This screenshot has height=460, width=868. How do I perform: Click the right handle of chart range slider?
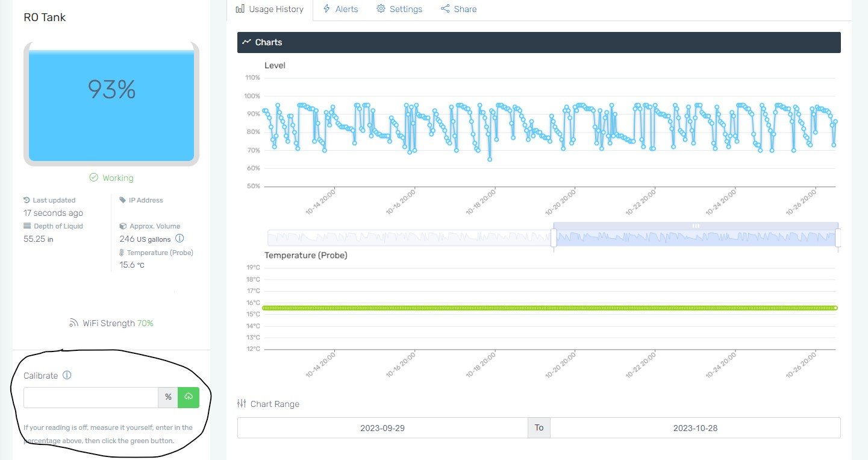(x=838, y=238)
